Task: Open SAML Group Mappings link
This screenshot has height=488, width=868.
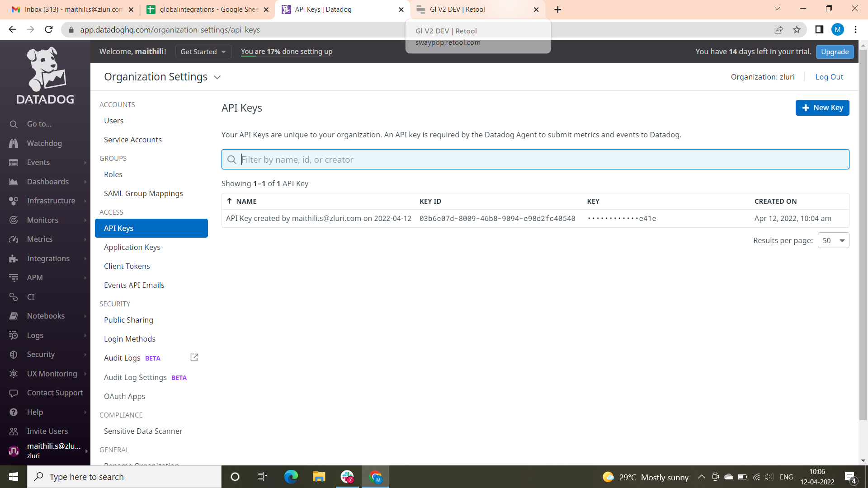Action: (143, 193)
